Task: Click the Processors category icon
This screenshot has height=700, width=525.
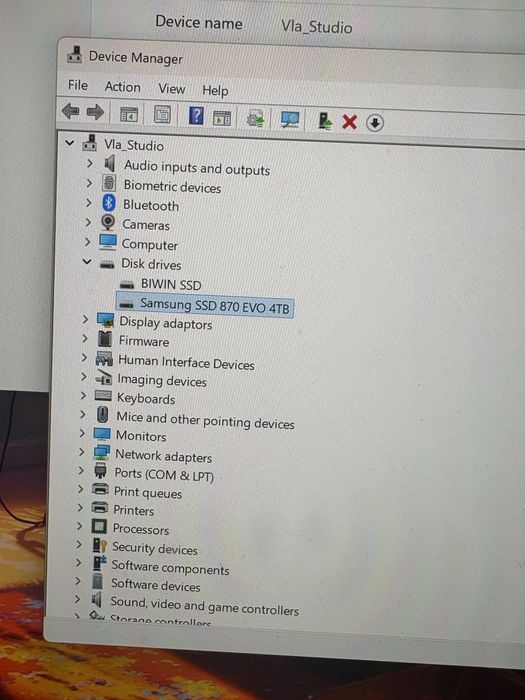Action: click(99, 526)
